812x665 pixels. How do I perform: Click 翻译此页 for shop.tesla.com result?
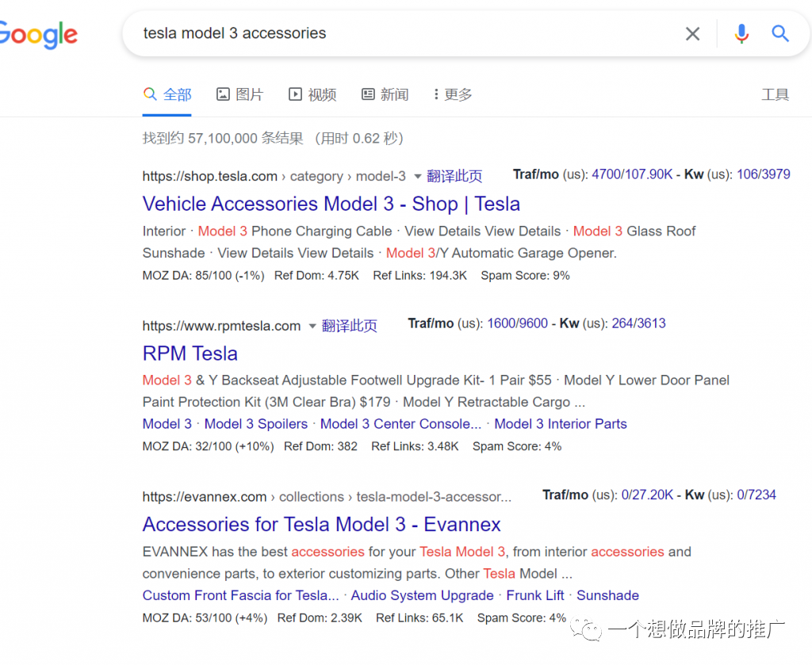(454, 177)
